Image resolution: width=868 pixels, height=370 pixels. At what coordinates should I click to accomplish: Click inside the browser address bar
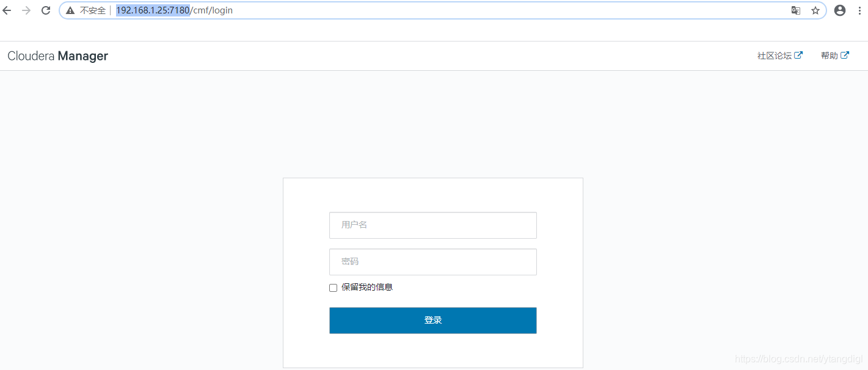(x=367, y=10)
